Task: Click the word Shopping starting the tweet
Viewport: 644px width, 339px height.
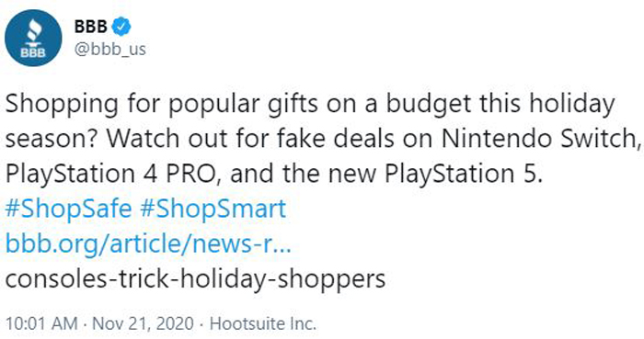Action: (62, 104)
